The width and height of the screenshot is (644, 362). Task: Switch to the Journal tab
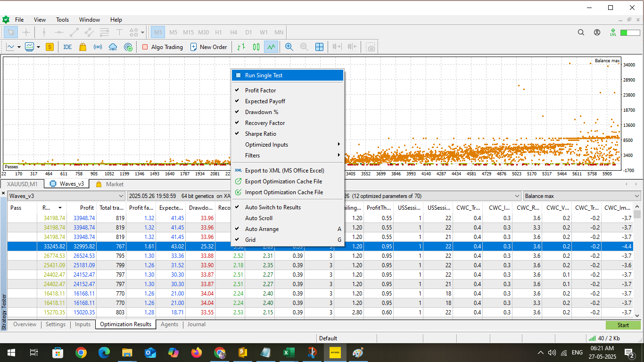pos(196,324)
